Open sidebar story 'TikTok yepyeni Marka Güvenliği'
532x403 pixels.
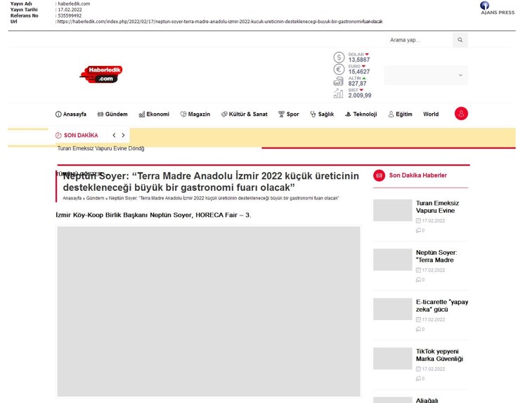[439, 355]
